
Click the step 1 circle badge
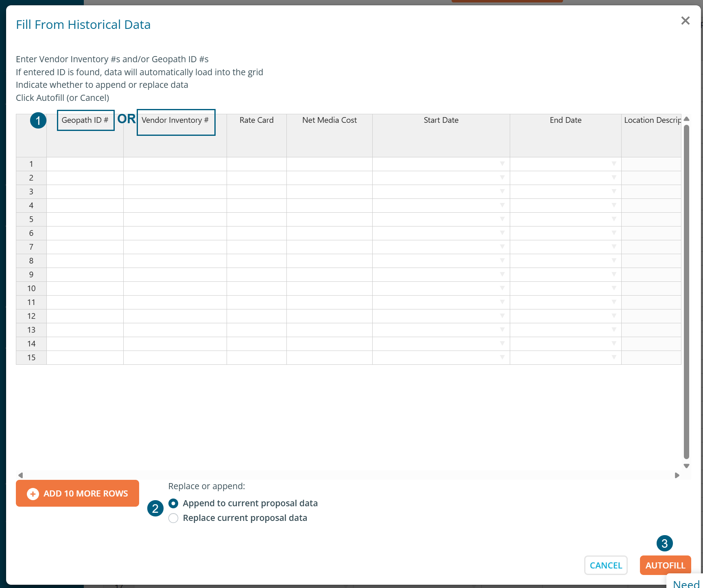(38, 120)
